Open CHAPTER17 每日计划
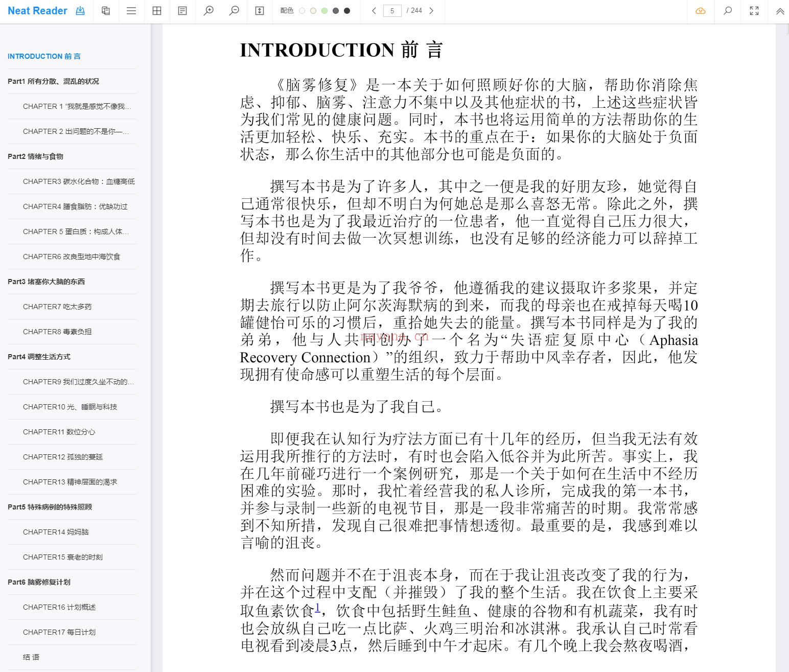 (x=59, y=632)
